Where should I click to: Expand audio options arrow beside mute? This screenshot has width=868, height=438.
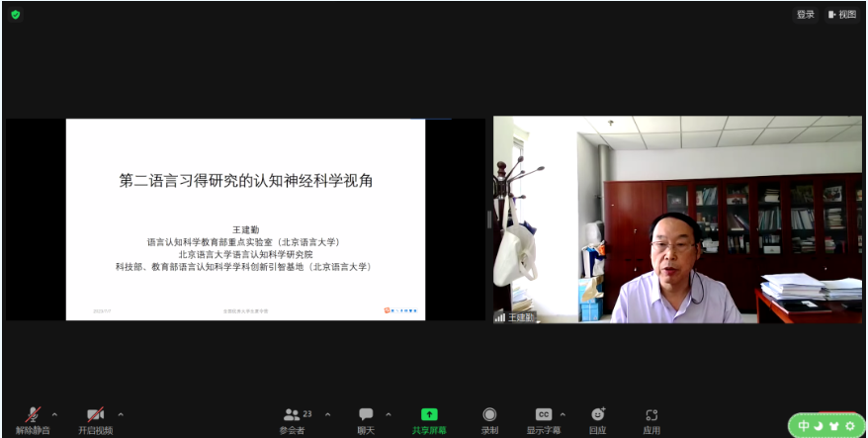coord(54,414)
